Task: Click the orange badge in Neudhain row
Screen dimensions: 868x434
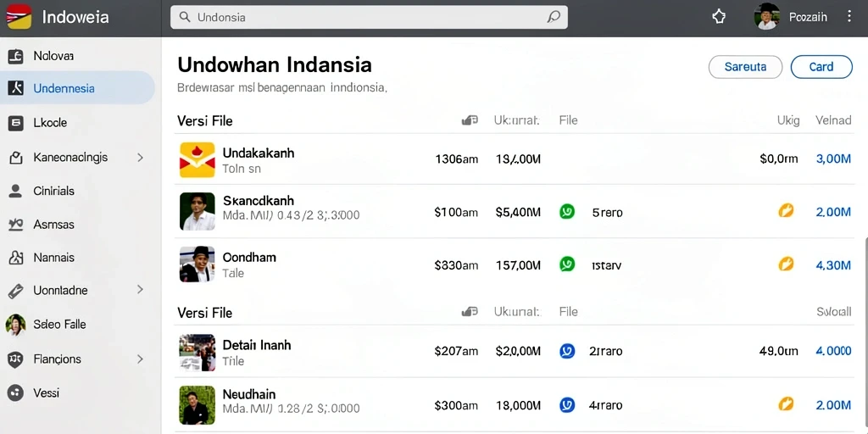Action: (786, 404)
